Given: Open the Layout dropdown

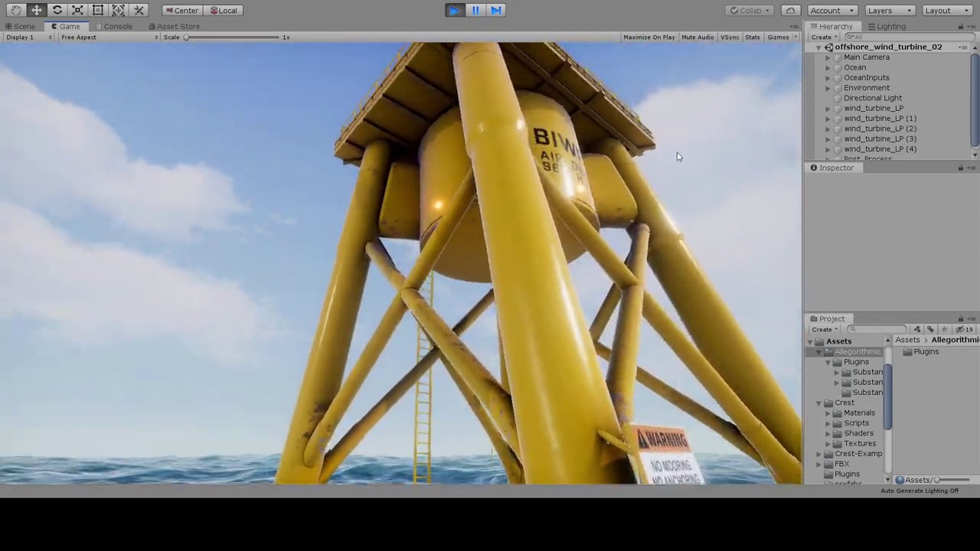Looking at the screenshot, I should [947, 10].
